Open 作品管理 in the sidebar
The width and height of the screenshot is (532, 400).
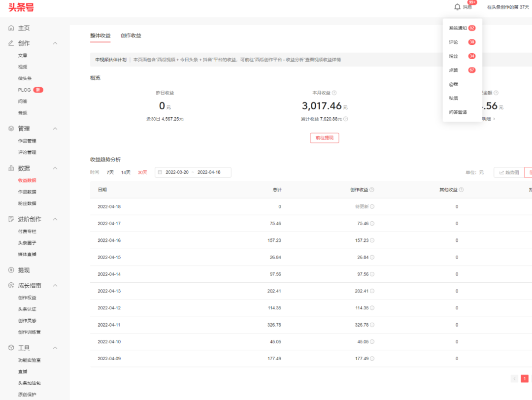(x=27, y=141)
